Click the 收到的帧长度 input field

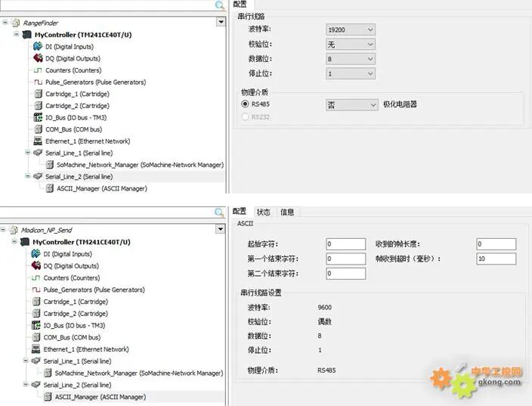click(x=496, y=243)
